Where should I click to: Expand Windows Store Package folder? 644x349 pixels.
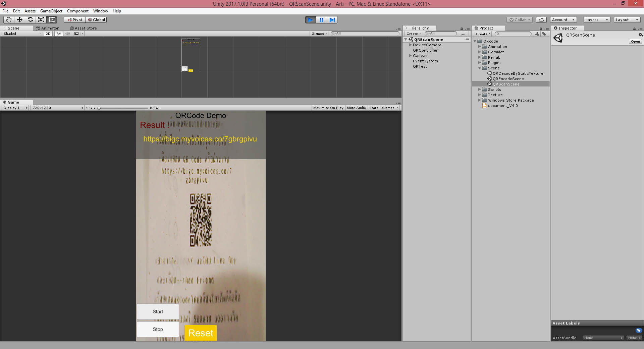click(480, 100)
